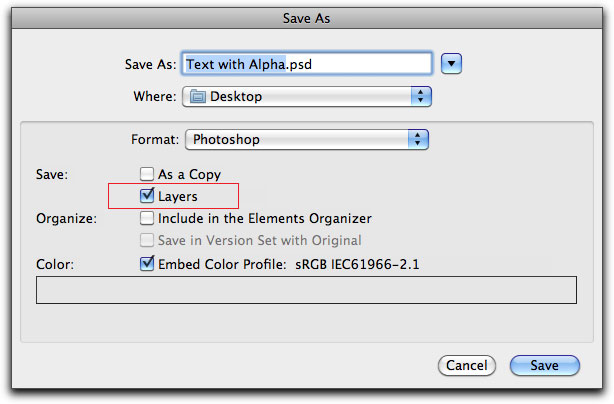
Task: Click the Format popup's up-down arrows
Action: 418,139
